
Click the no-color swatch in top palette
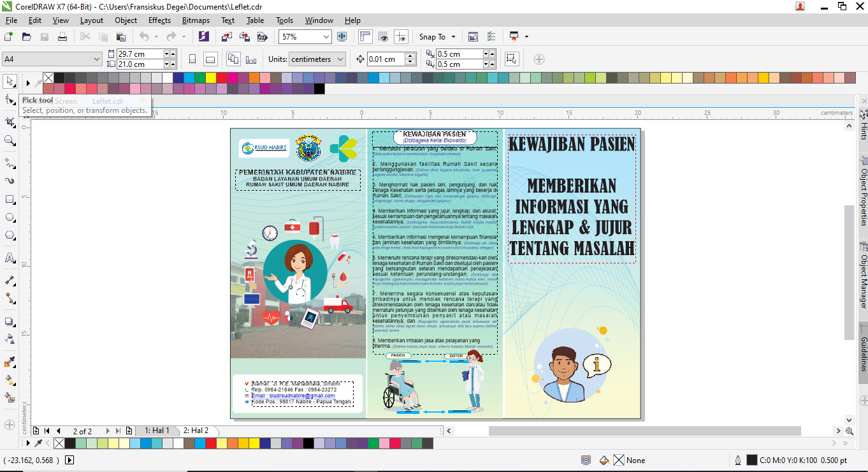tap(48, 78)
